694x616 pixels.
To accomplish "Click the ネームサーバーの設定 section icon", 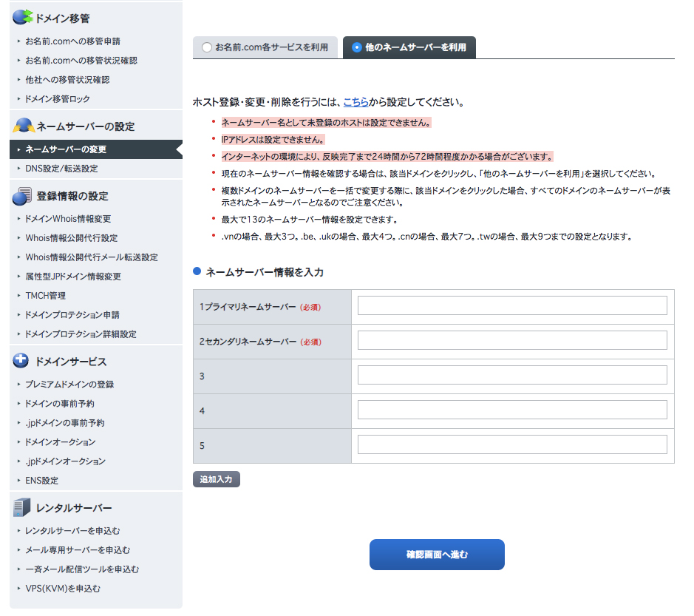I will (x=24, y=125).
